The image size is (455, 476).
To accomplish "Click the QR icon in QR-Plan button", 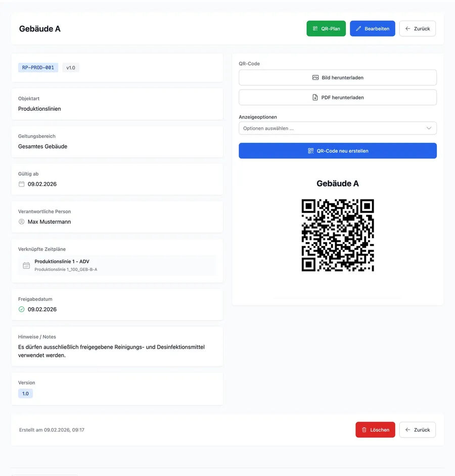I will (315, 28).
